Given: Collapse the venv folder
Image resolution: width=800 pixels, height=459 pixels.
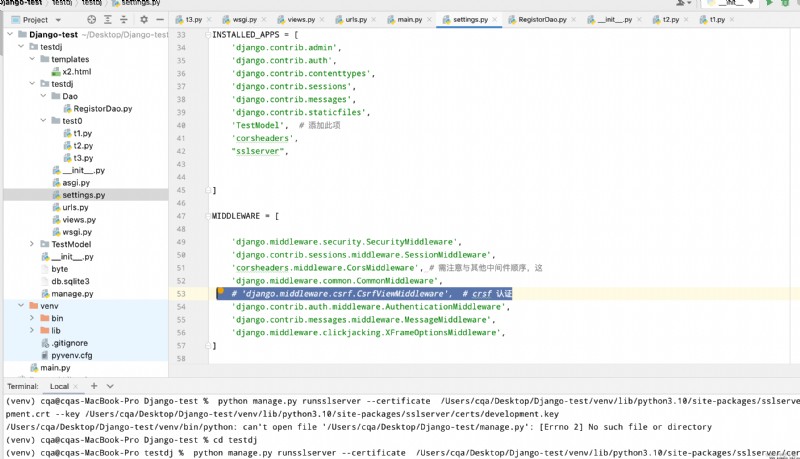Looking at the screenshot, I should click(21, 305).
